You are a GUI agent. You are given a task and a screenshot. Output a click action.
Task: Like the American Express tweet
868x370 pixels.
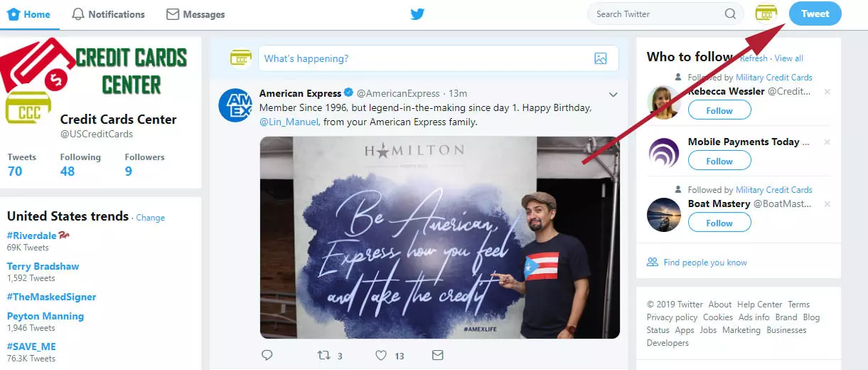coord(381,355)
